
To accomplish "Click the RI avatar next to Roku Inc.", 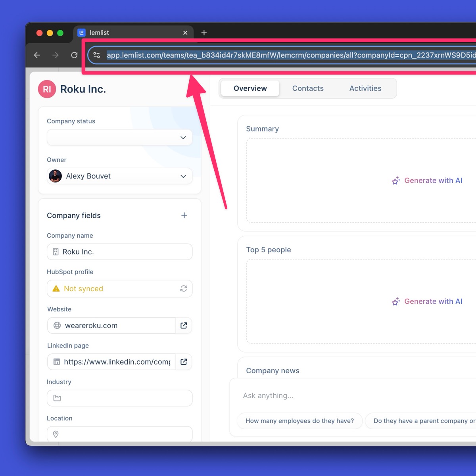I will (x=47, y=89).
